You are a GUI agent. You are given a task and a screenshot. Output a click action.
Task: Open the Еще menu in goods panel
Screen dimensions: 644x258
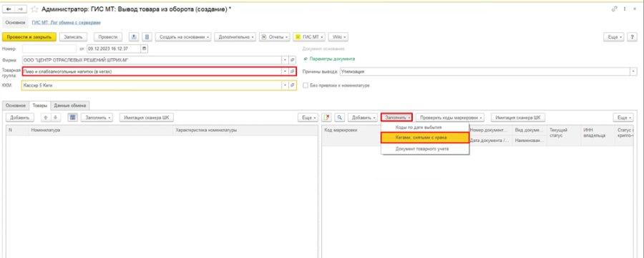308,118
